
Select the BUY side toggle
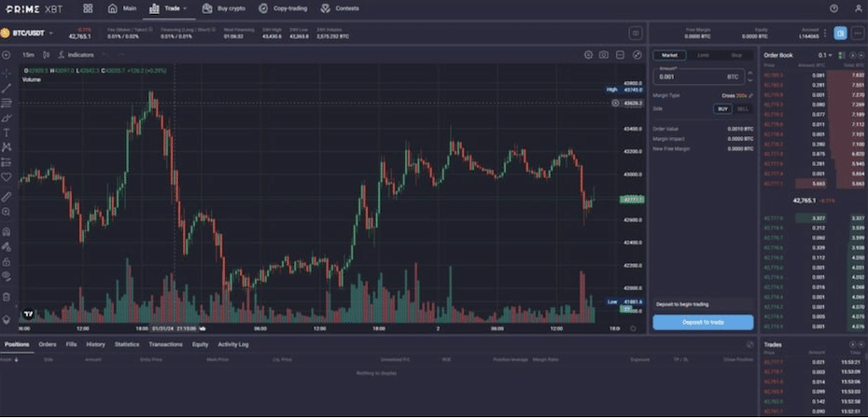pyautogui.click(x=722, y=109)
